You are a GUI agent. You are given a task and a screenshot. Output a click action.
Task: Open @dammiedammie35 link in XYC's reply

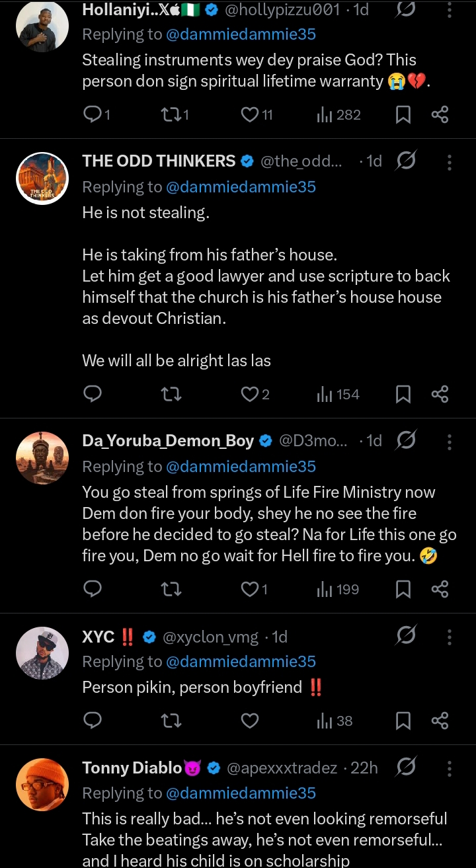[241, 662]
